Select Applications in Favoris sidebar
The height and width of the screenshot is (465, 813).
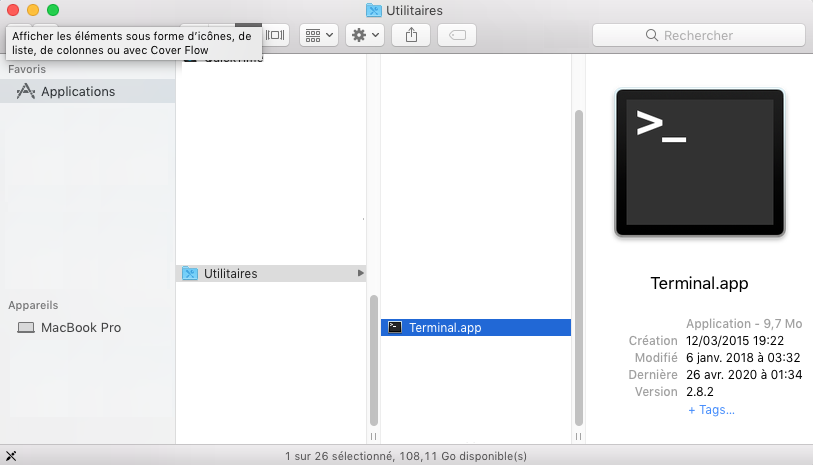88,91
